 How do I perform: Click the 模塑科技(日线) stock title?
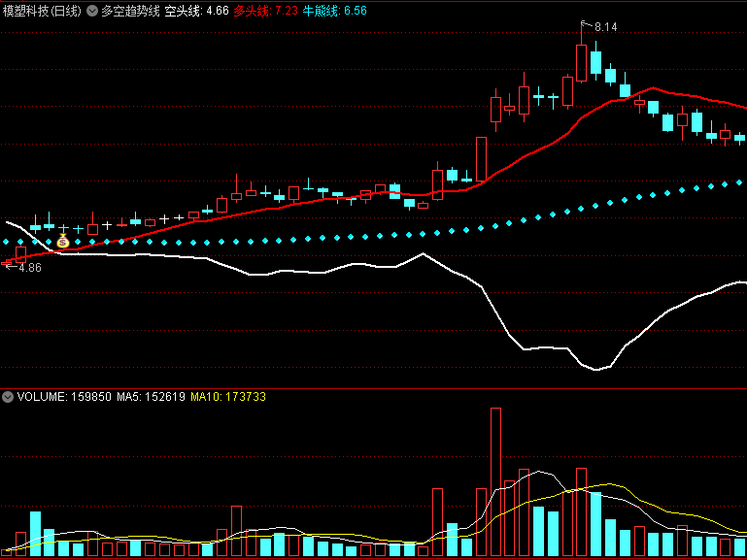(42, 11)
